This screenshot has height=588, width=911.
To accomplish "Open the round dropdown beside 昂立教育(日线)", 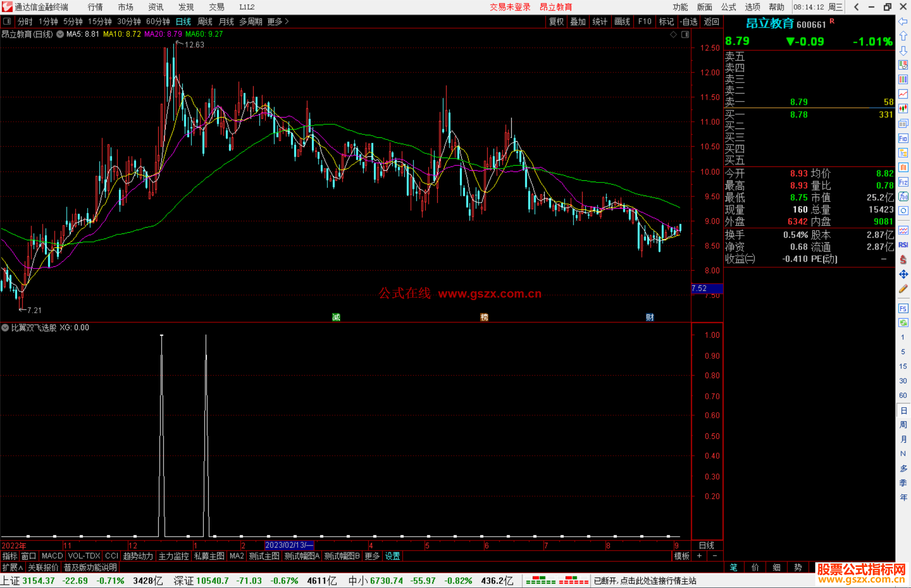I will coord(60,34).
